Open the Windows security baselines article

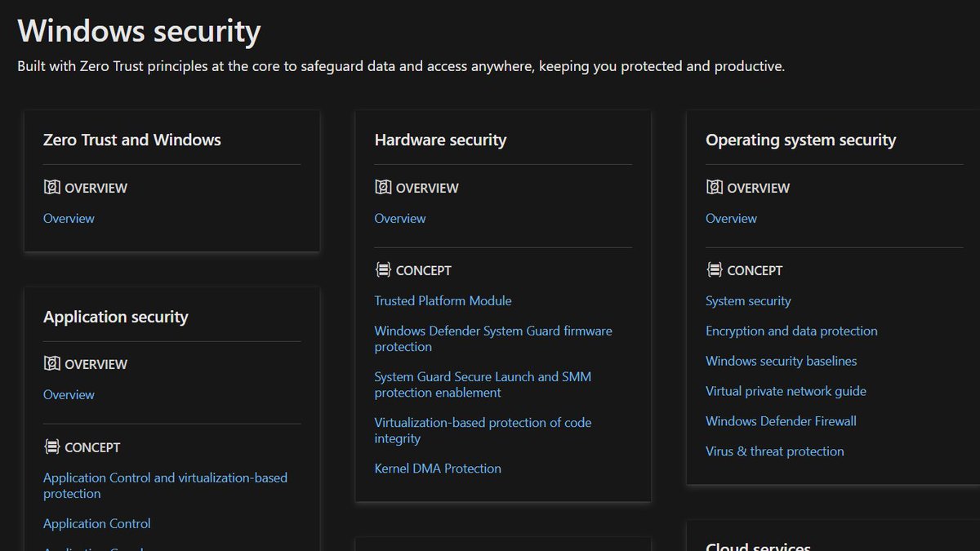pyautogui.click(x=781, y=360)
